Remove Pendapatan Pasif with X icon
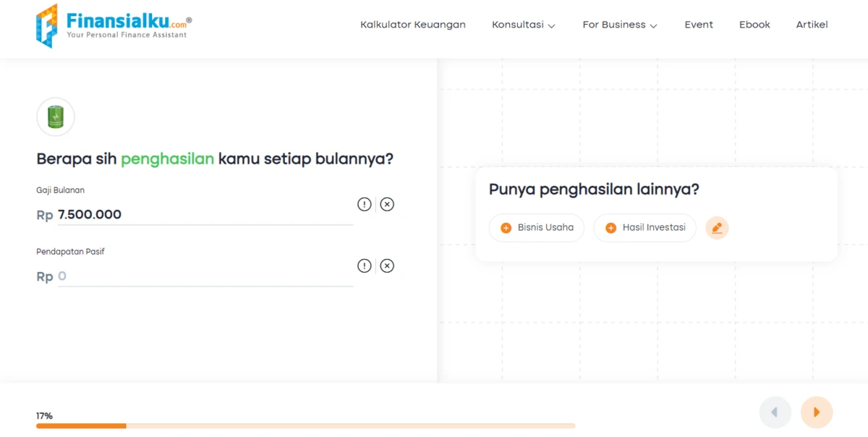Screen dimensions: 868x437 [387, 266]
